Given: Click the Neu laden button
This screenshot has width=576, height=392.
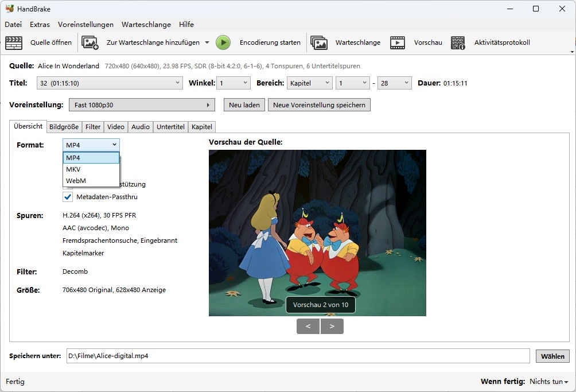Looking at the screenshot, I should [244, 105].
